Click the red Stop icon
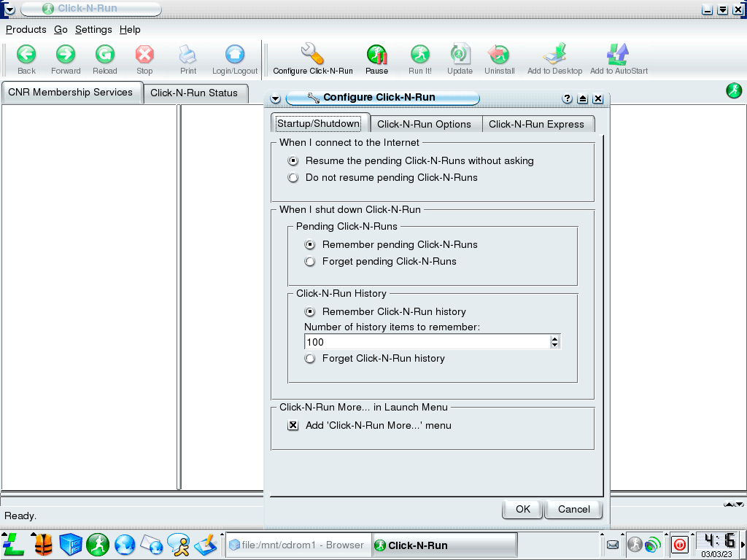Screen dimensions: 747x560 144,54
